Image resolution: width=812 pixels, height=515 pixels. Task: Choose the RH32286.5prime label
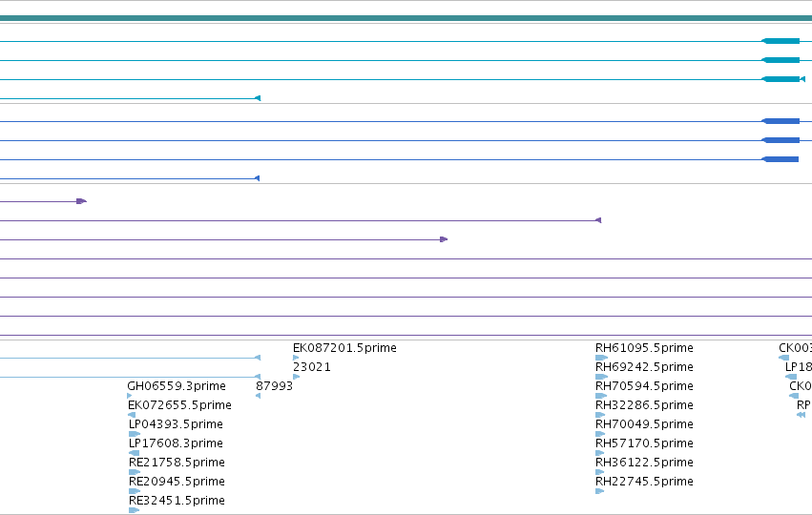(644, 405)
